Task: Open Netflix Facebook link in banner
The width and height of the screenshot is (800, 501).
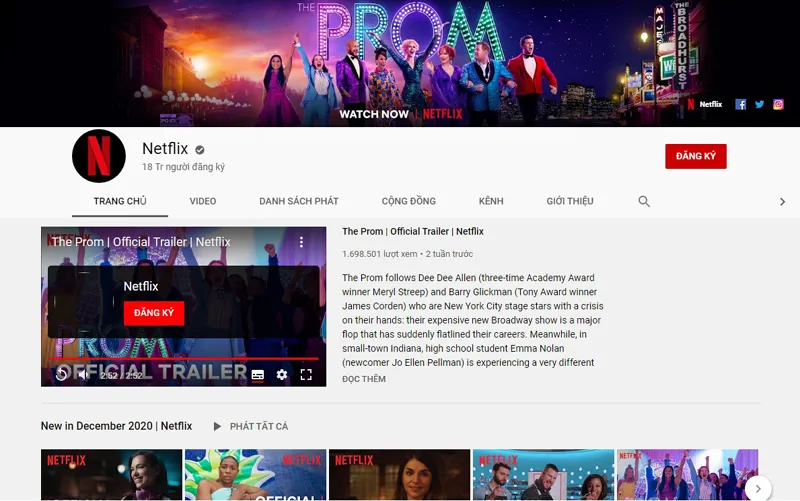Action: [740, 105]
